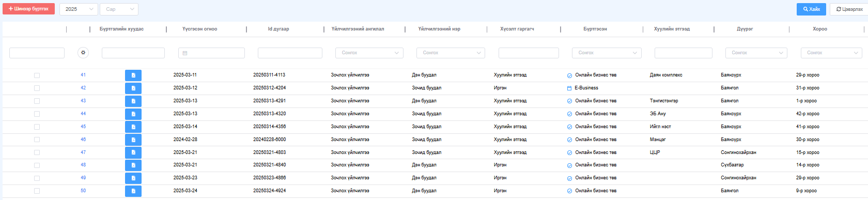868x200 pixels.
Task: Select 42-р хороо cell
Action: [808, 114]
